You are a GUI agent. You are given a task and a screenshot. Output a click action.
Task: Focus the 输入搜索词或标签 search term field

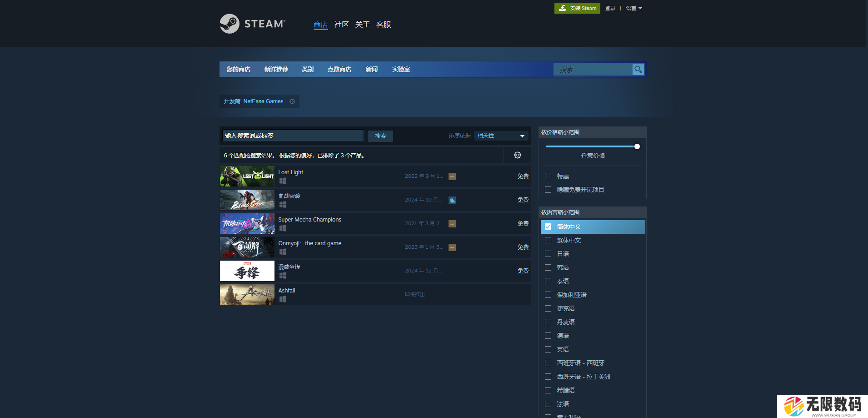point(293,136)
